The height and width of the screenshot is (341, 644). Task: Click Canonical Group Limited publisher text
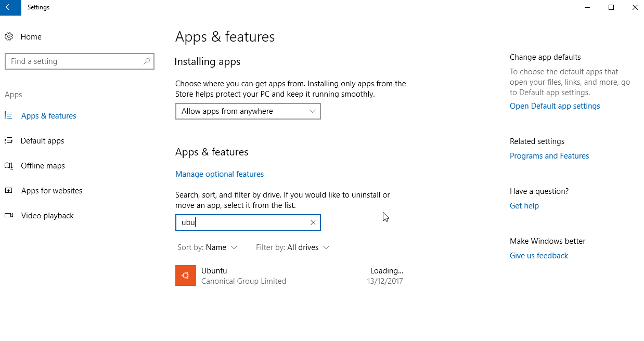(x=243, y=281)
